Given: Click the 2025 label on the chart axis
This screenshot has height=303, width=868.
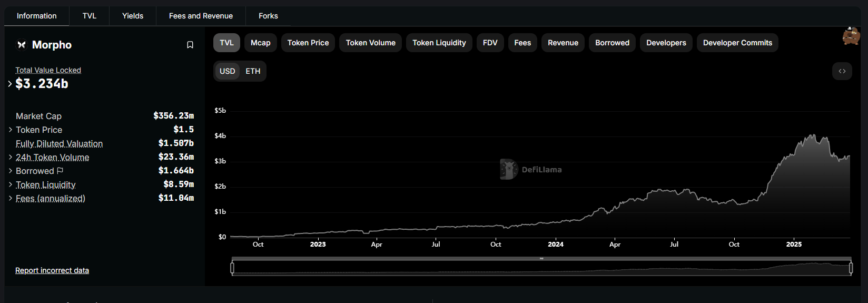Looking at the screenshot, I should point(794,244).
